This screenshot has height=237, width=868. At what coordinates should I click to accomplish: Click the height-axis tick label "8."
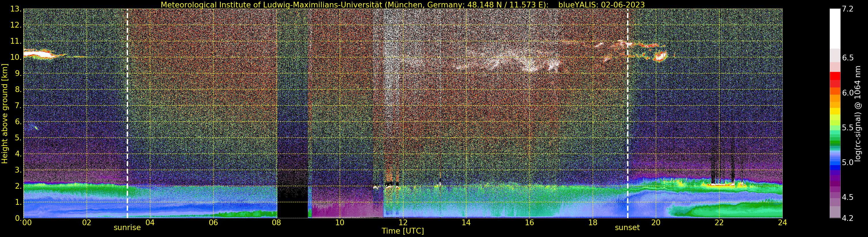click(x=18, y=89)
